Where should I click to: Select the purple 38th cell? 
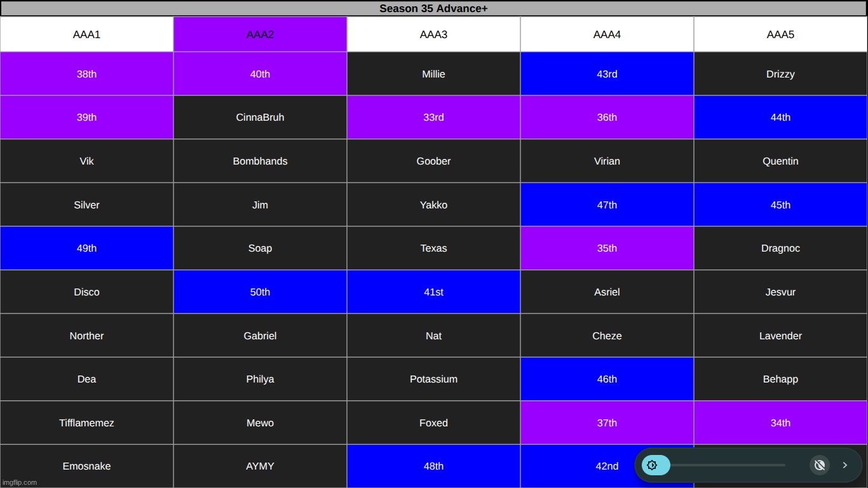click(86, 74)
